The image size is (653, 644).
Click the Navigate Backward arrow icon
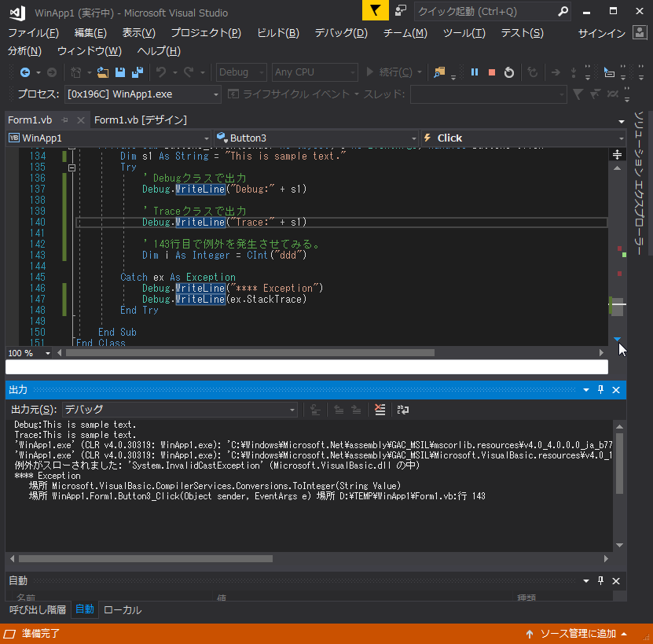click(x=25, y=72)
